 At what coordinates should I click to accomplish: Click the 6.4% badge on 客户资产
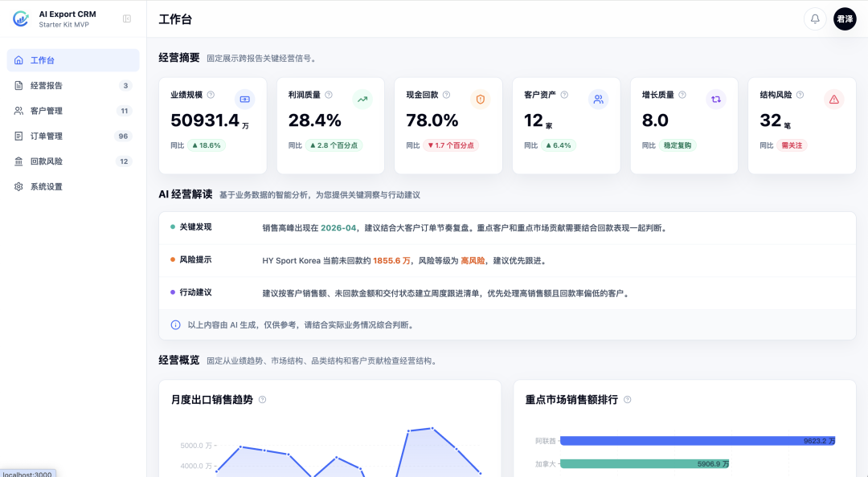(559, 145)
